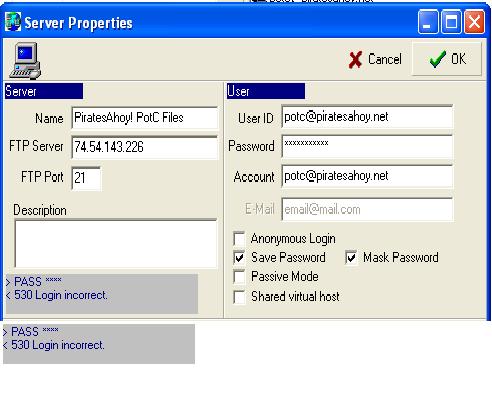Click the 'PASS ****' log line inside dialog

tap(34, 281)
